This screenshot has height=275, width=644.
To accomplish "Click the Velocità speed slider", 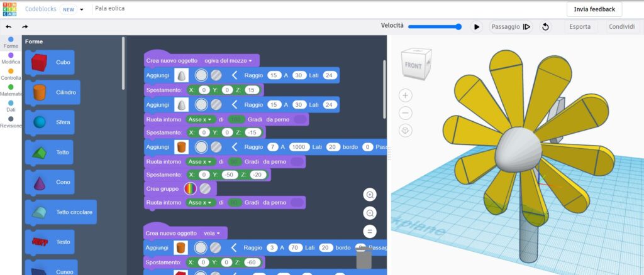I will 434,26.
